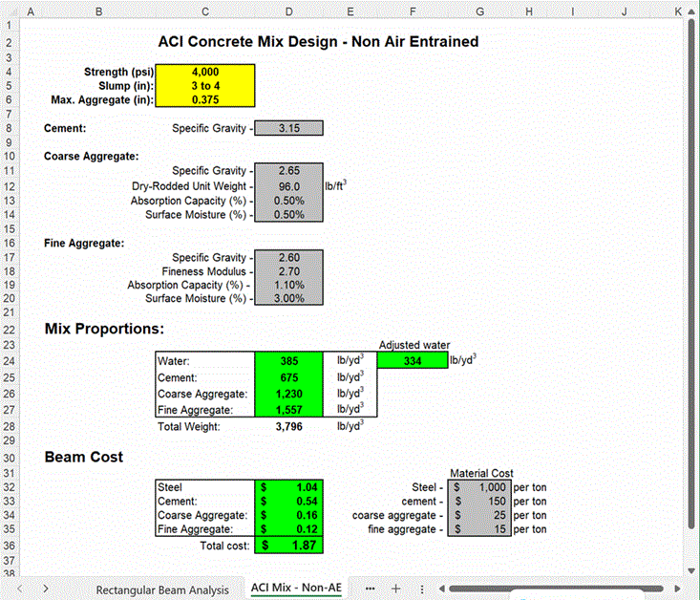700x600 pixels.
Task: Select the ACI Mix - Non-AE tab
Action: (295, 589)
